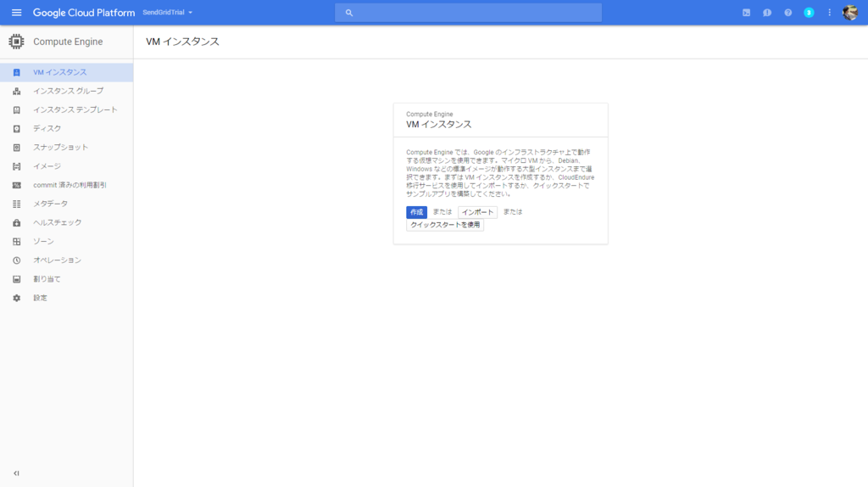
Task: Click the Compute Engine sidebar title
Action: coord(68,42)
